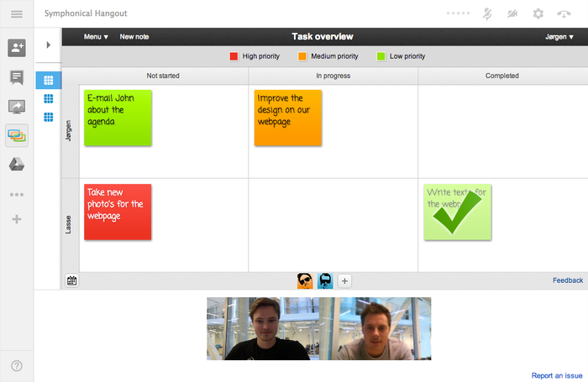This screenshot has width=588, height=382.
Task: Click the hang up call icon
Action: coord(564,14)
